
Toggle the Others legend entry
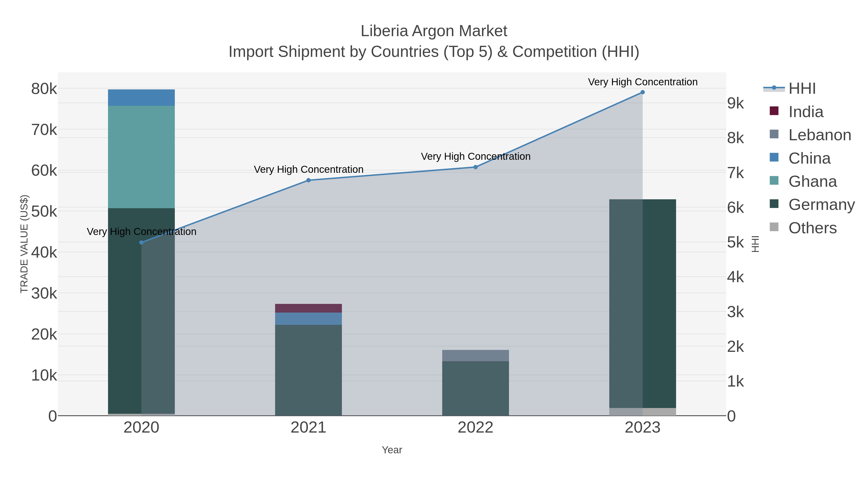click(803, 228)
